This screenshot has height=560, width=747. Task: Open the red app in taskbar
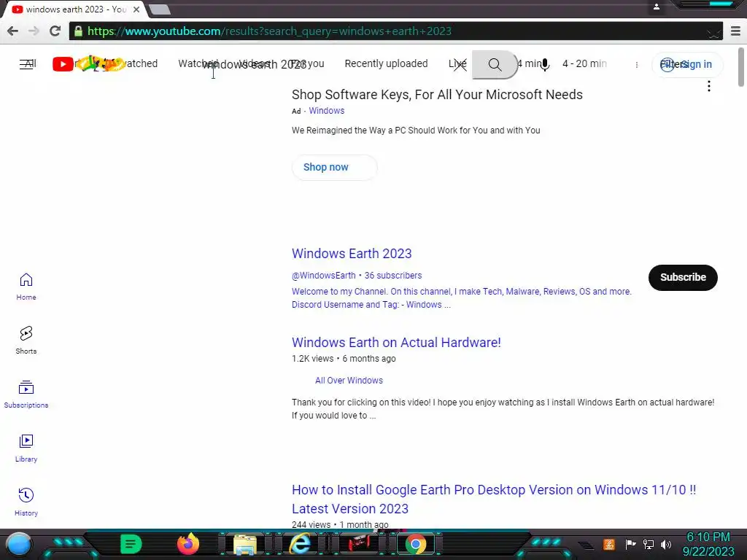(359, 544)
